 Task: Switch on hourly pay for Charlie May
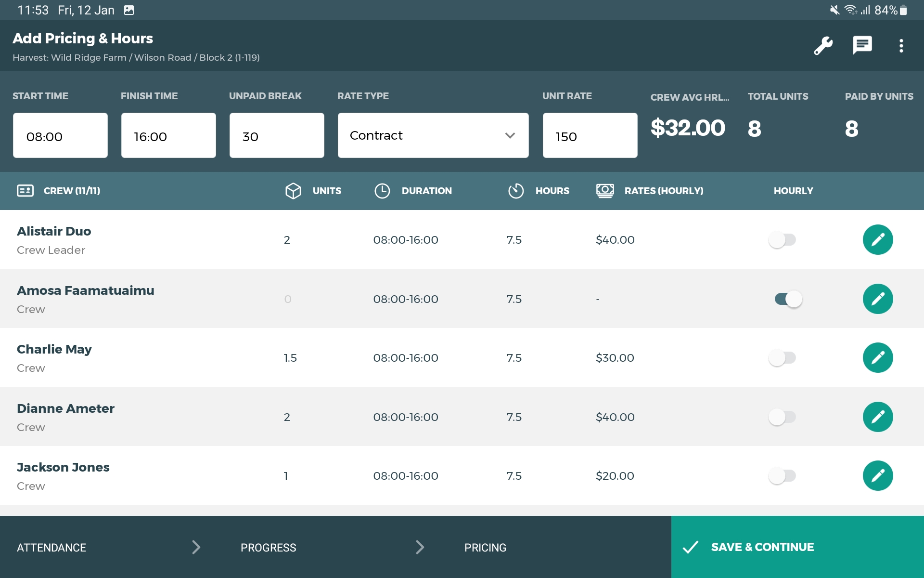[x=782, y=357]
